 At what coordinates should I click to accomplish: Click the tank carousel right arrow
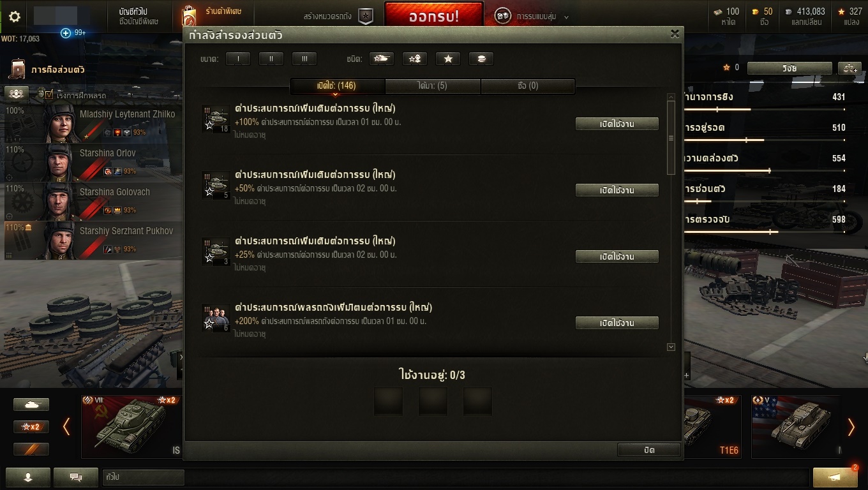click(x=851, y=427)
